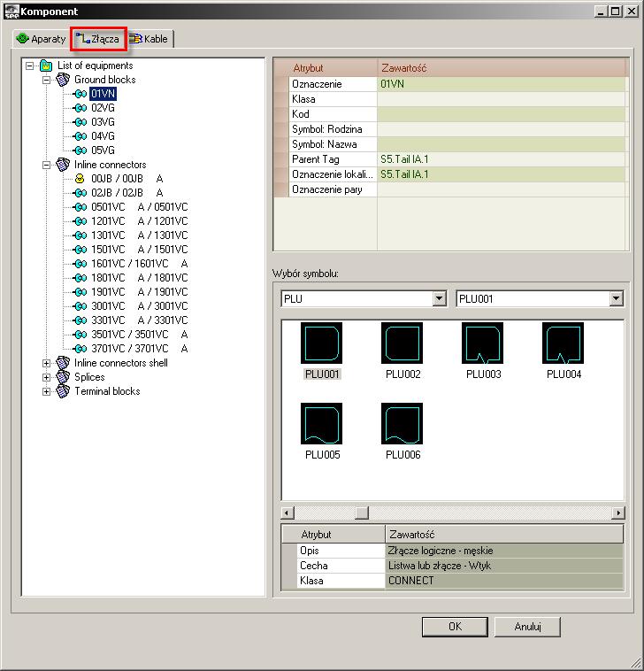Image resolution: width=644 pixels, height=671 pixels.
Task: Click the connector icon beside 0501VC
Action: point(80,207)
